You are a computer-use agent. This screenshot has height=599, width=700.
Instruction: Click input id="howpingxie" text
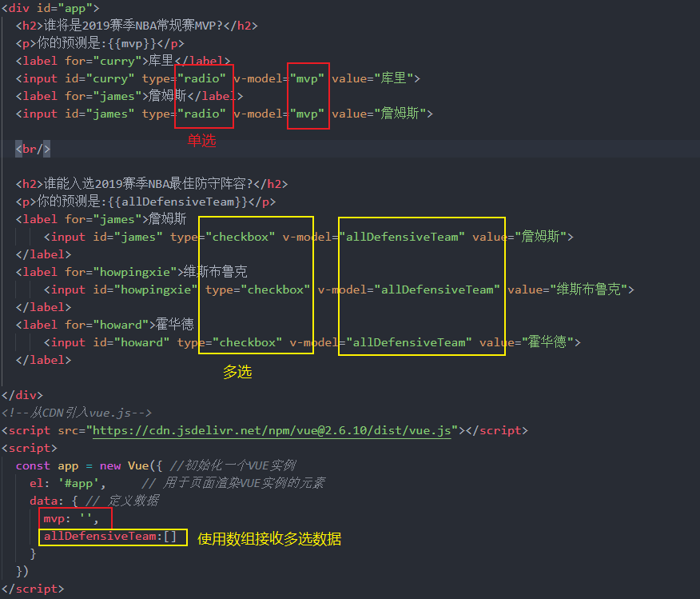(121, 290)
